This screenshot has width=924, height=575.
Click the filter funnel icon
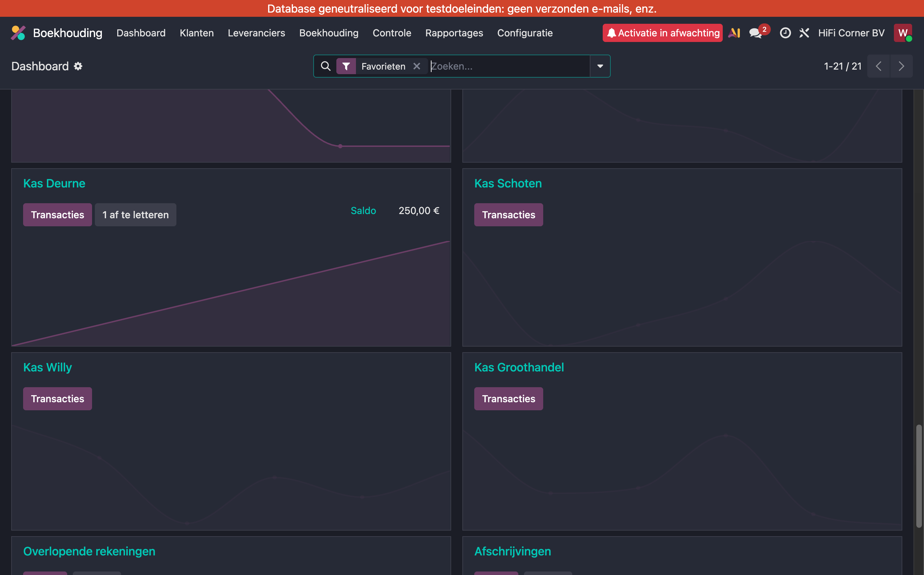346,66
